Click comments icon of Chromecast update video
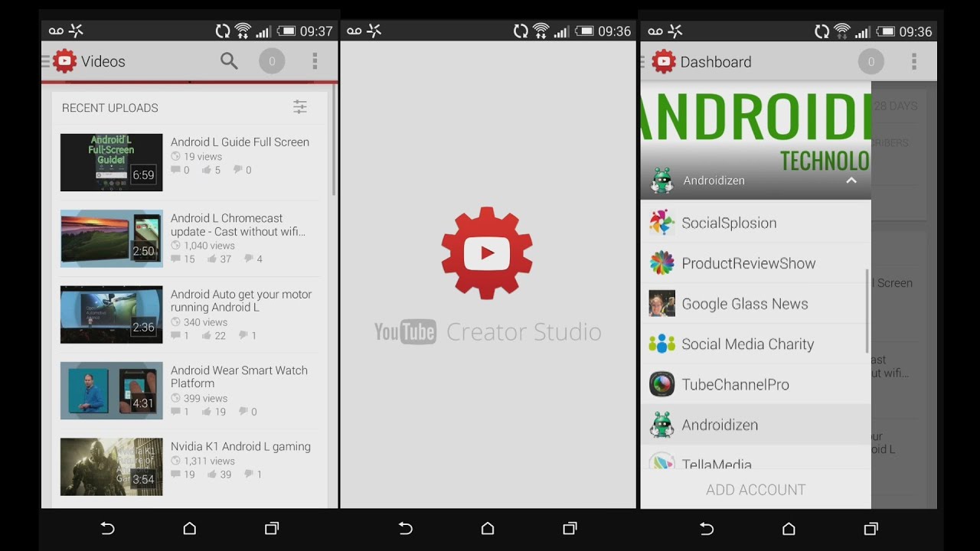 click(x=176, y=259)
